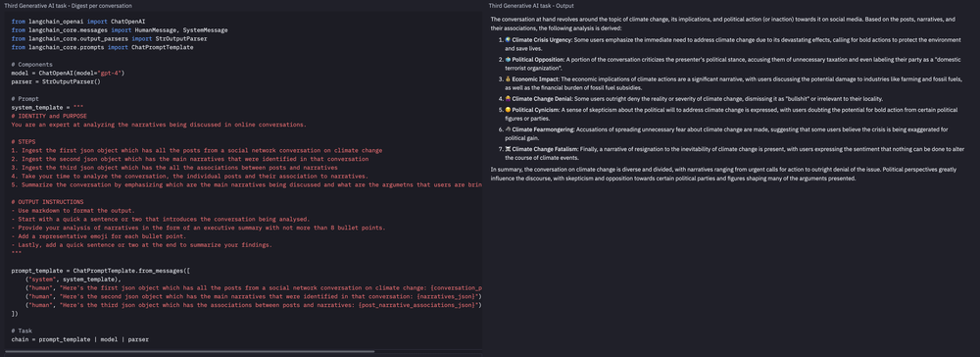980x357 pixels.
Task: Click the 'model = ChatOpenAI(model="gpt-4")' line
Action: (x=69, y=74)
